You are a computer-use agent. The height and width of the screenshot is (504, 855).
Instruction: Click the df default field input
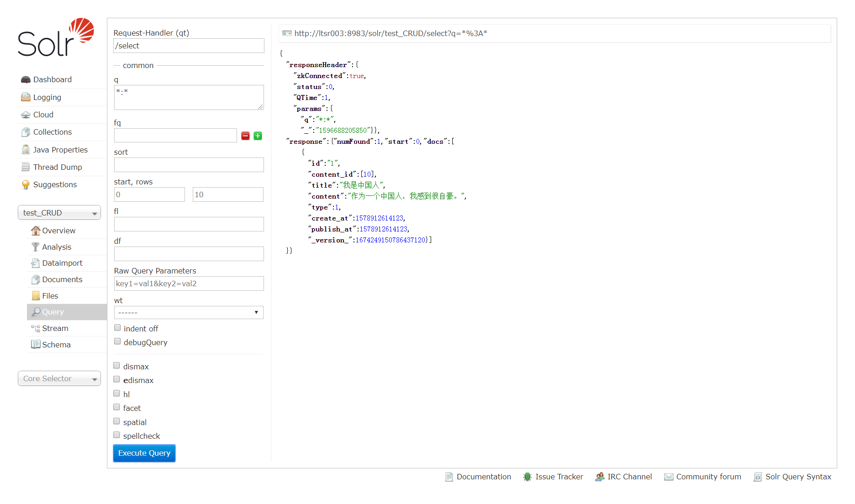pos(189,254)
